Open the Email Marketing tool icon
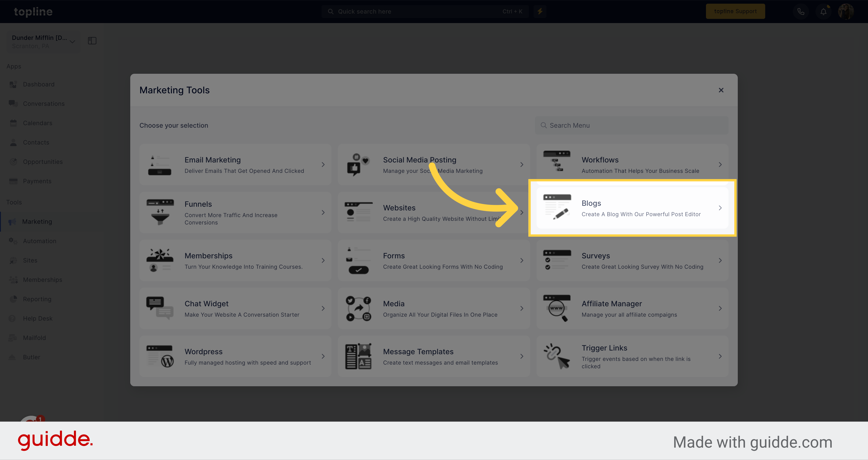Image resolution: width=868 pixels, height=460 pixels. [159, 165]
